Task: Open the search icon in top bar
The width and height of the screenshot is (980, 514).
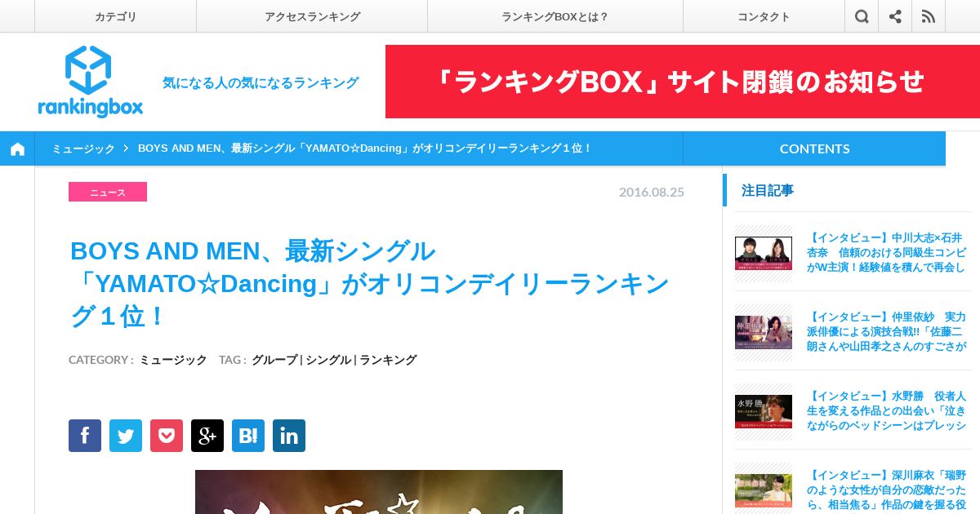Action: (x=862, y=16)
